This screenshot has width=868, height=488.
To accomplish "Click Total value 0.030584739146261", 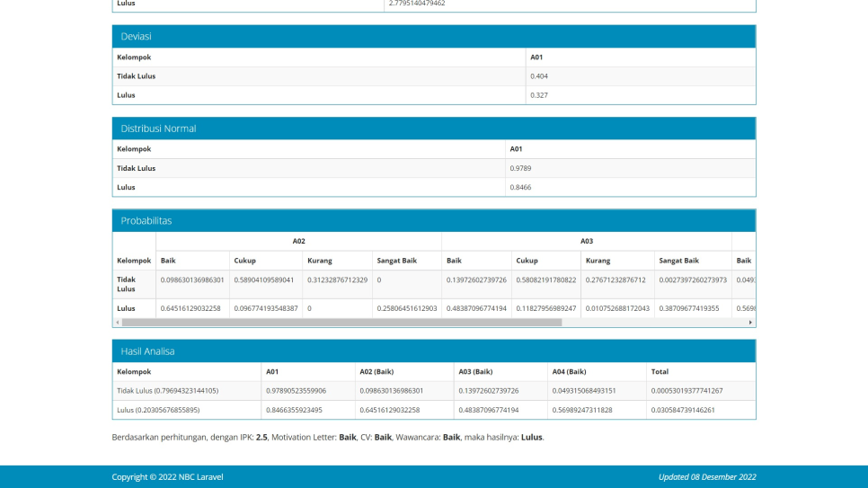I will (x=683, y=411).
